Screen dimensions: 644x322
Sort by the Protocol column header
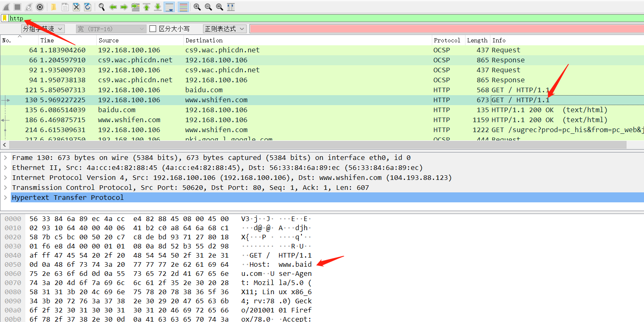tap(448, 40)
